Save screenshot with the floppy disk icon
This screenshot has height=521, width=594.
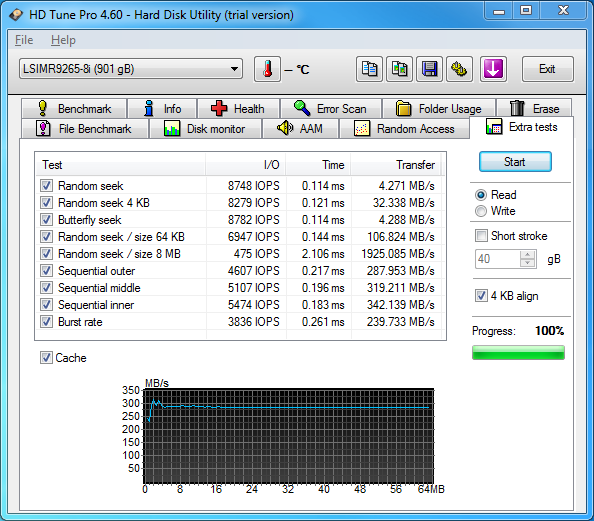pyautogui.click(x=429, y=69)
